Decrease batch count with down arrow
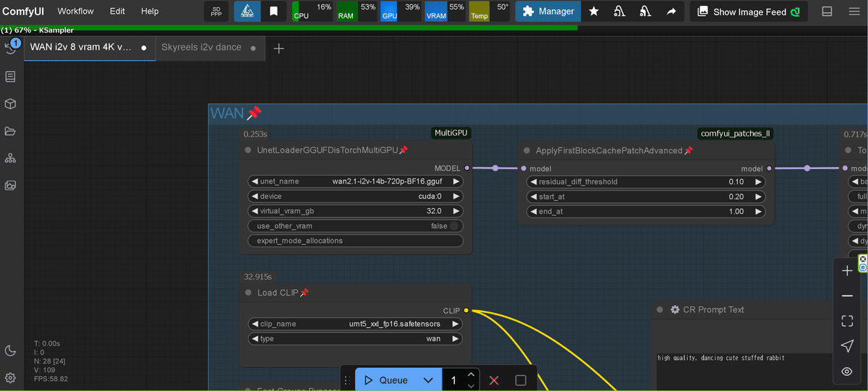868x391 pixels. pos(471,386)
